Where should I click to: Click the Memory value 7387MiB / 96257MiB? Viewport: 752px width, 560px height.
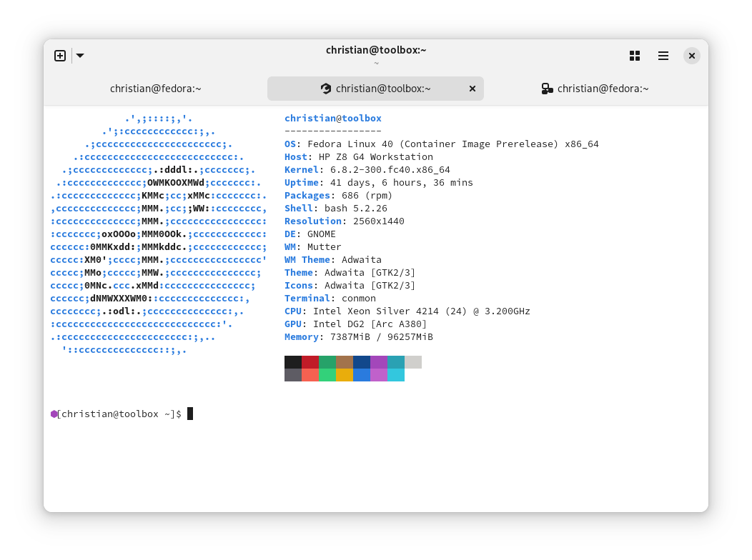coord(381,338)
